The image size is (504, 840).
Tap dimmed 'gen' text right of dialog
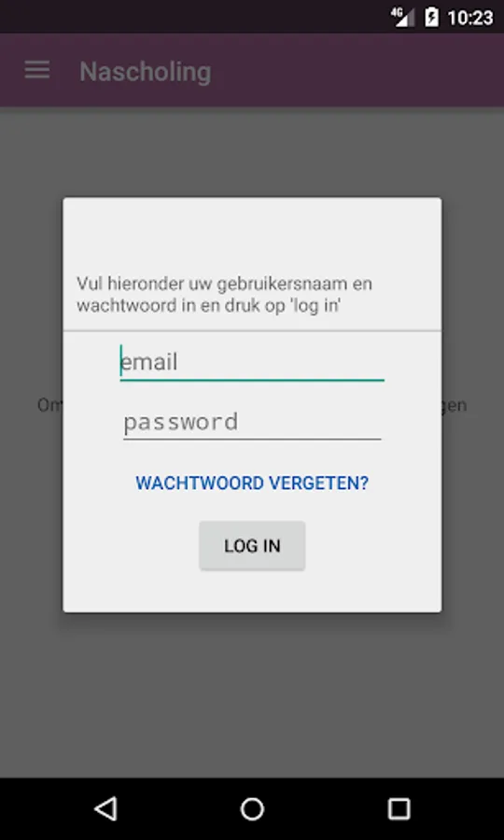click(x=455, y=406)
